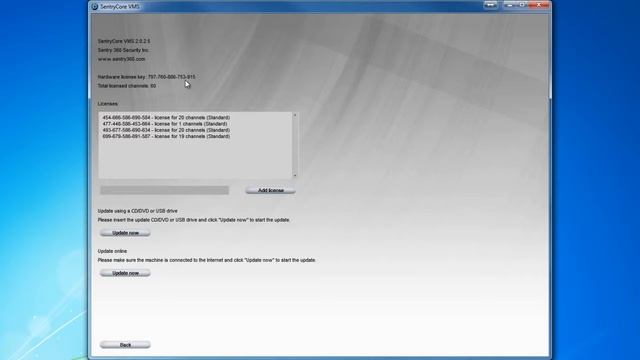
Task: Click the licenses list scroll-down arrow
Action: point(295,175)
